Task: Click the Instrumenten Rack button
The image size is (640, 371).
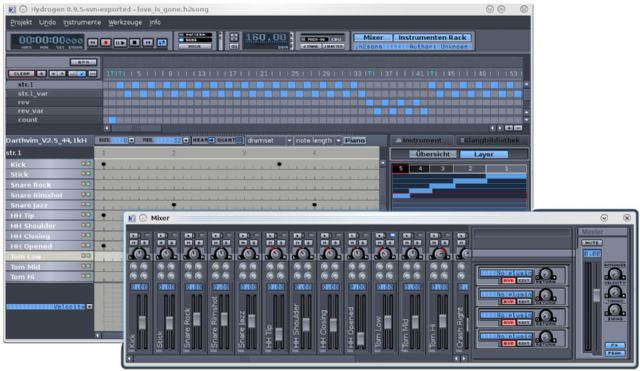Action: (432, 37)
